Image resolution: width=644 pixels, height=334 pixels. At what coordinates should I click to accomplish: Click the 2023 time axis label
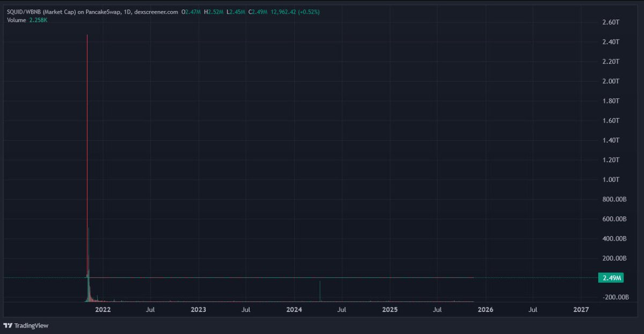[x=199, y=309]
